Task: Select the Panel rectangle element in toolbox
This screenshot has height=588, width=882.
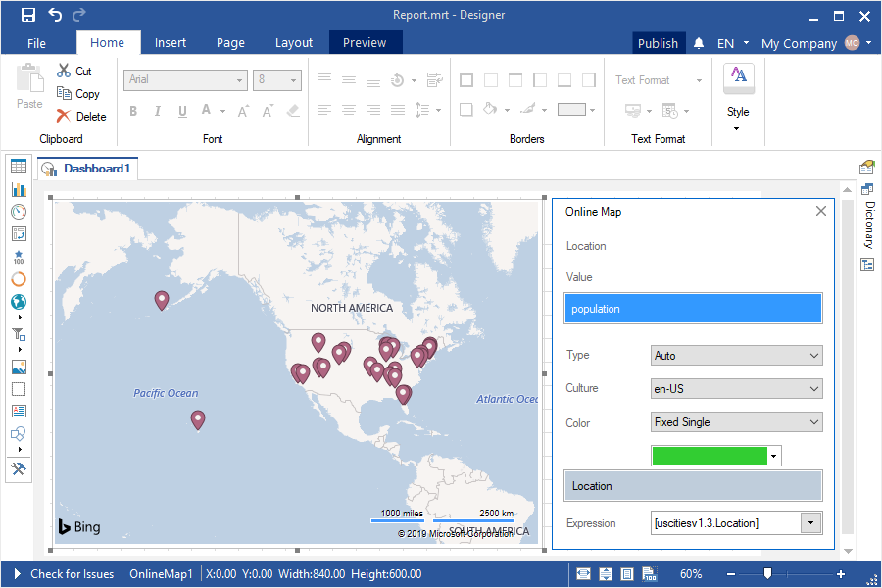Action: click(19, 389)
